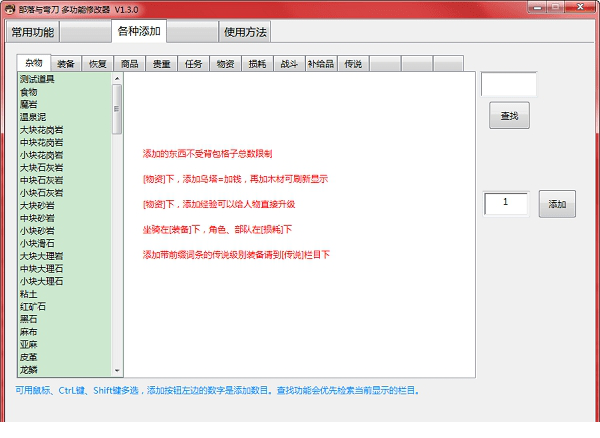Focus the search text box above 查找
This screenshot has width=600, height=438.
pyautogui.click(x=509, y=84)
